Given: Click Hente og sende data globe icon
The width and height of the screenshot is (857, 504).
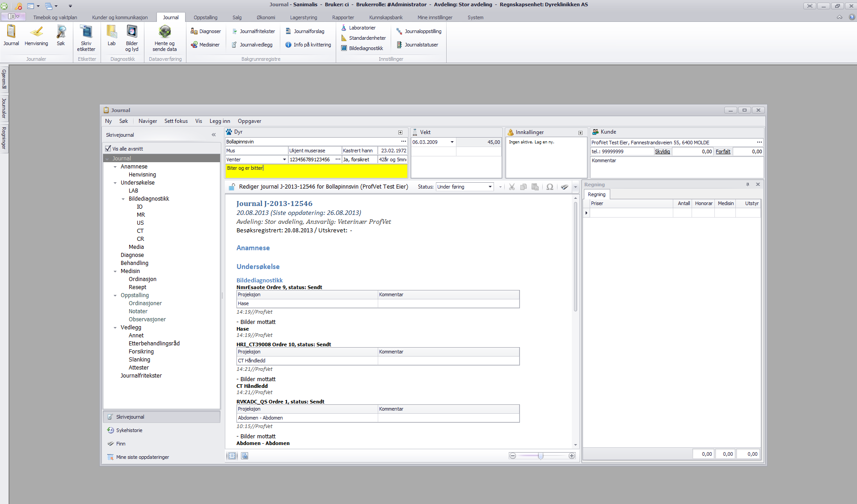Looking at the screenshot, I should coord(165,38).
